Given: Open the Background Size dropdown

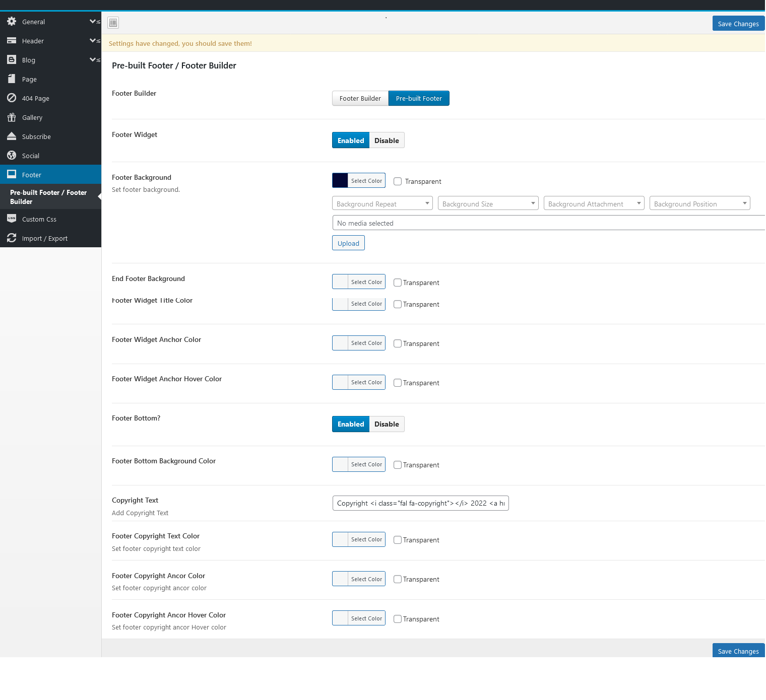Looking at the screenshot, I should click(x=488, y=203).
